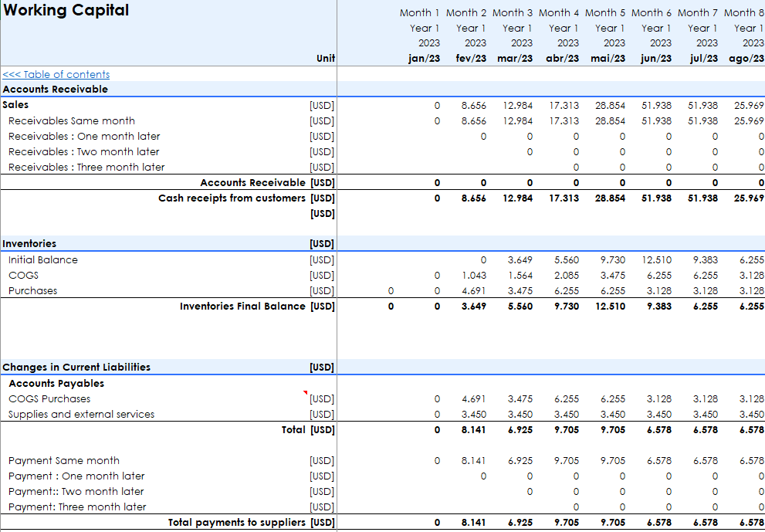
Task: Click the Sales row label
Action: tap(15, 105)
